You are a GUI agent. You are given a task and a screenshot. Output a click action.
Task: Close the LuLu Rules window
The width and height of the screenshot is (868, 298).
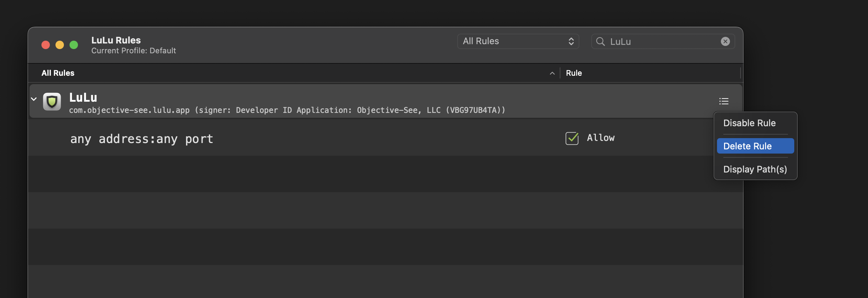46,45
